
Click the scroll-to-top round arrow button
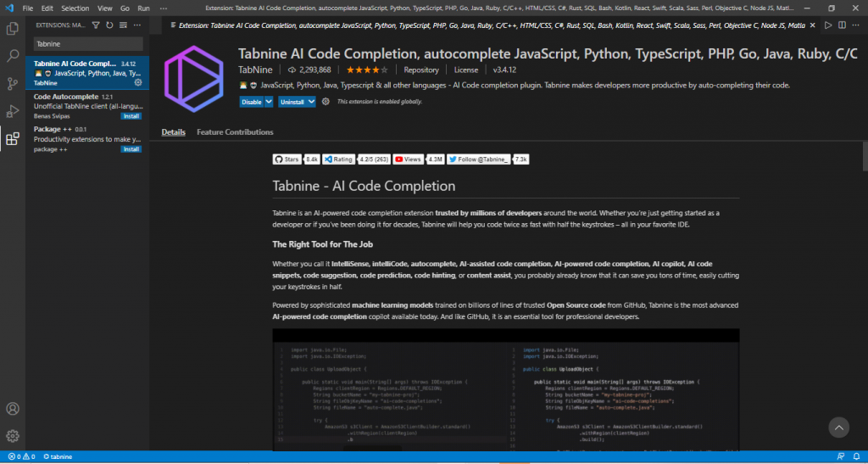coord(838,427)
